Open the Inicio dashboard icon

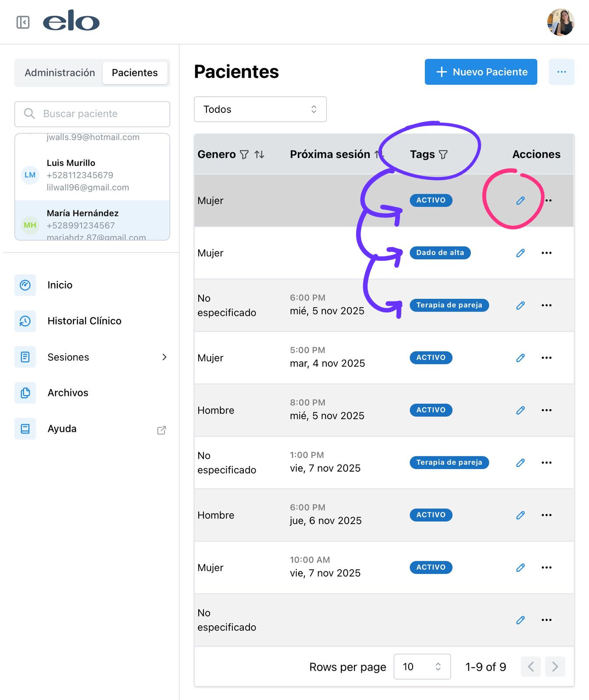click(x=25, y=285)
